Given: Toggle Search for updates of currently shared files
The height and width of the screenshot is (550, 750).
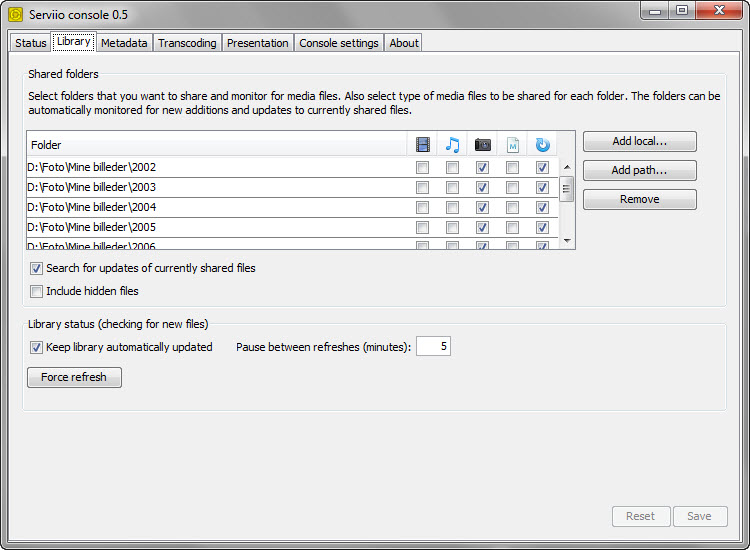Looking at the screenshot, I should 37,269.
